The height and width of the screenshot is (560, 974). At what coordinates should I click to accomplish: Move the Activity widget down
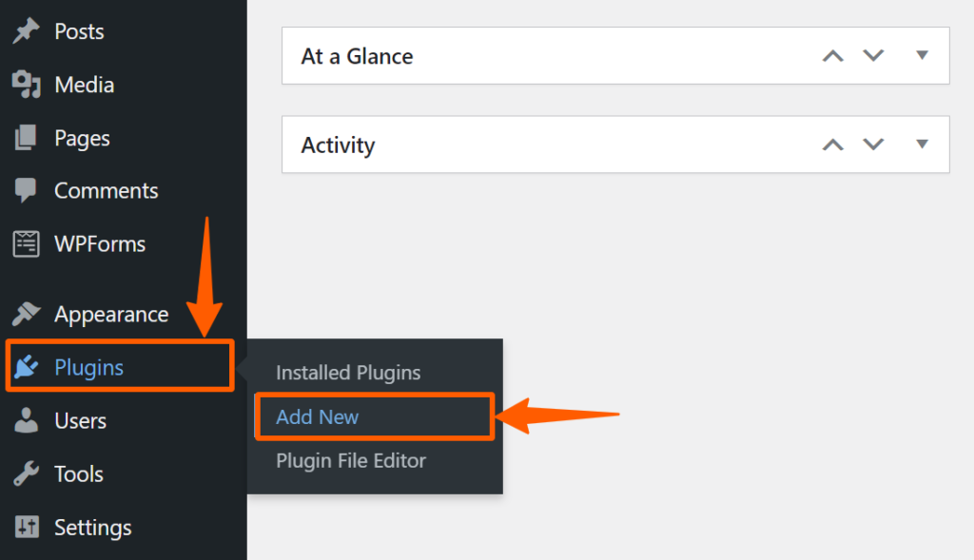coord(873,144)
